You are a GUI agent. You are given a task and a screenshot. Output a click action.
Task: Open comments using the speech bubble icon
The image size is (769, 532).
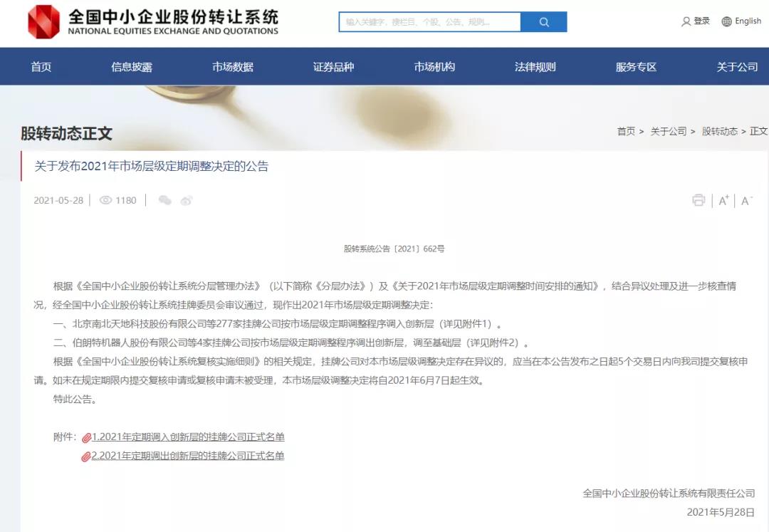[164, 201]
